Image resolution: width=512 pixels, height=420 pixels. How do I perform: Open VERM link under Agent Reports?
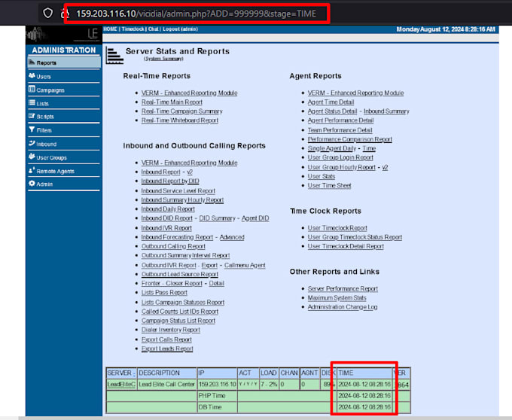coord(355,93)
